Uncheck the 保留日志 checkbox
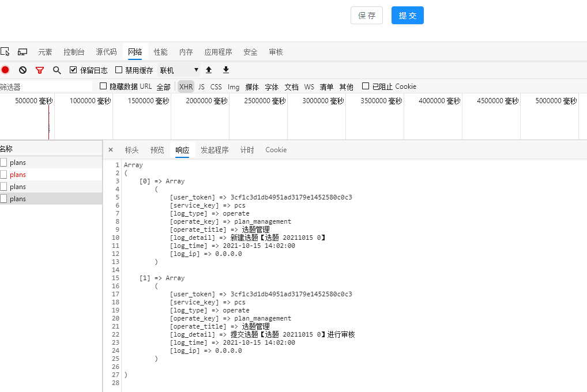Image resolution: width=587 pixels, height=392 pixels. (x=73, y=70)
